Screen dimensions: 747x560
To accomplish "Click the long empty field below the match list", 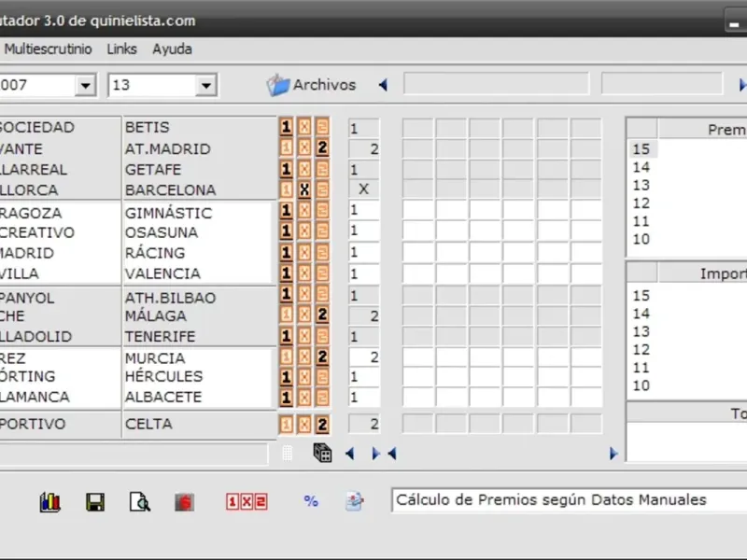I will click(x=134, y=454).
